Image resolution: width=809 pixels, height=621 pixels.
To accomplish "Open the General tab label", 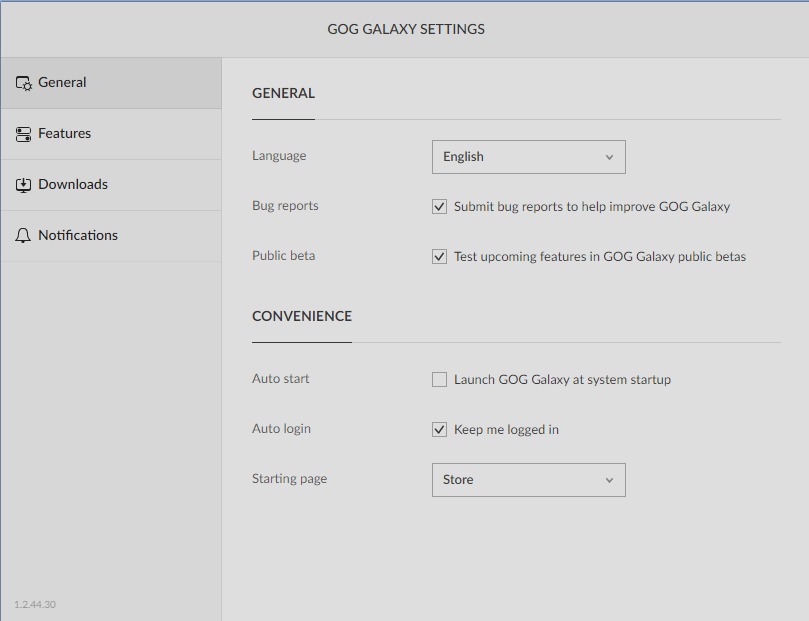I will pyautogui.click(x=62, y=83).
